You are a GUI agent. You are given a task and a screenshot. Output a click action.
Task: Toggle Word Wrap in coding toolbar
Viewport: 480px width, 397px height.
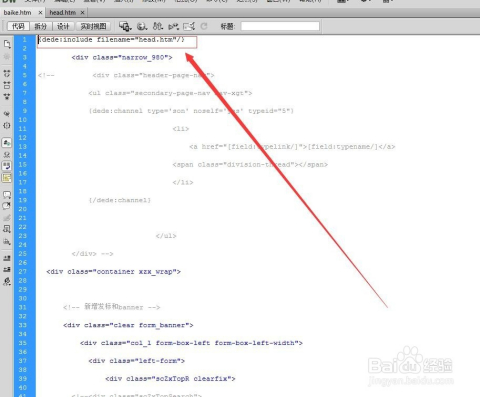tap(7, 166)
